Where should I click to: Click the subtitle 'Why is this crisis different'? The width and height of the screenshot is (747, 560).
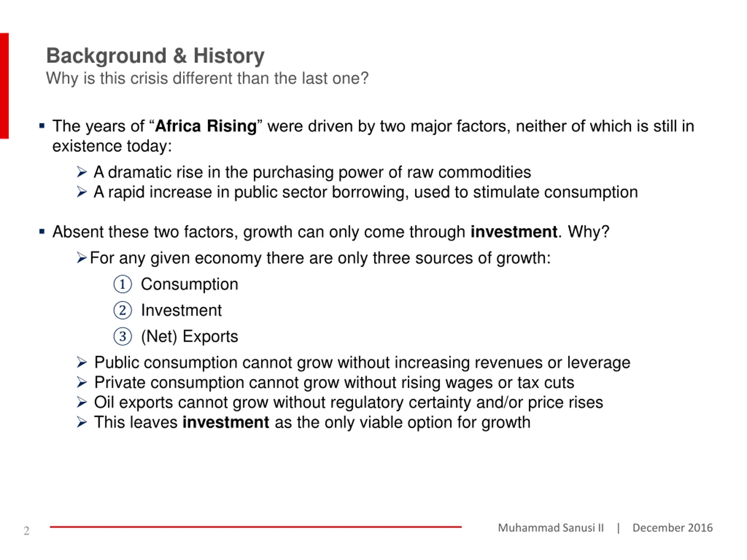click(x=207, y=79)
